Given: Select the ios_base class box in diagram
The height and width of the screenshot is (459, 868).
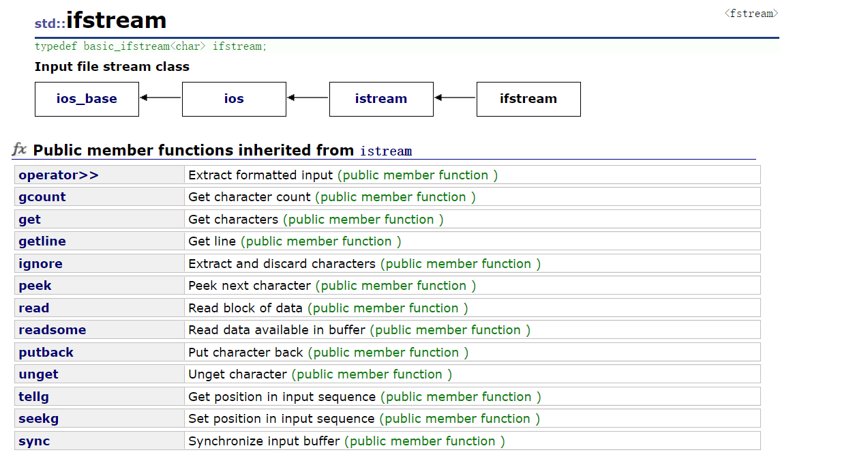Looking at the screenshot, I should click(87, 99).
